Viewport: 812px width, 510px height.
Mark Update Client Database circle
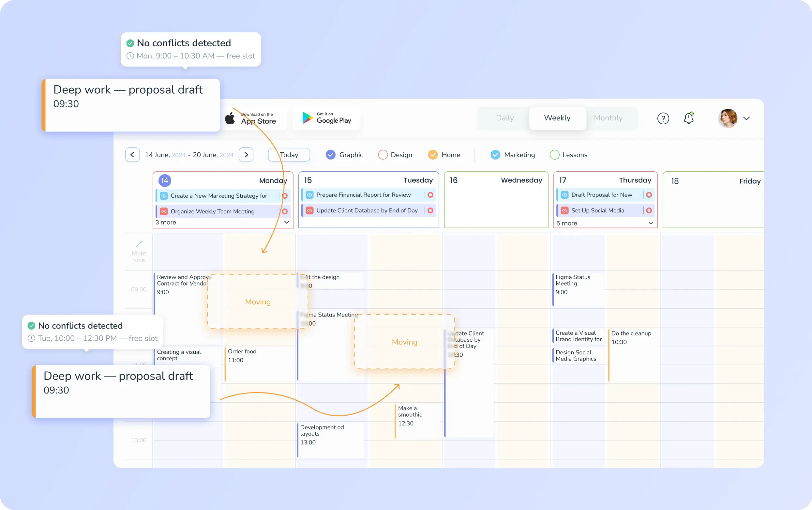point(430,210)
